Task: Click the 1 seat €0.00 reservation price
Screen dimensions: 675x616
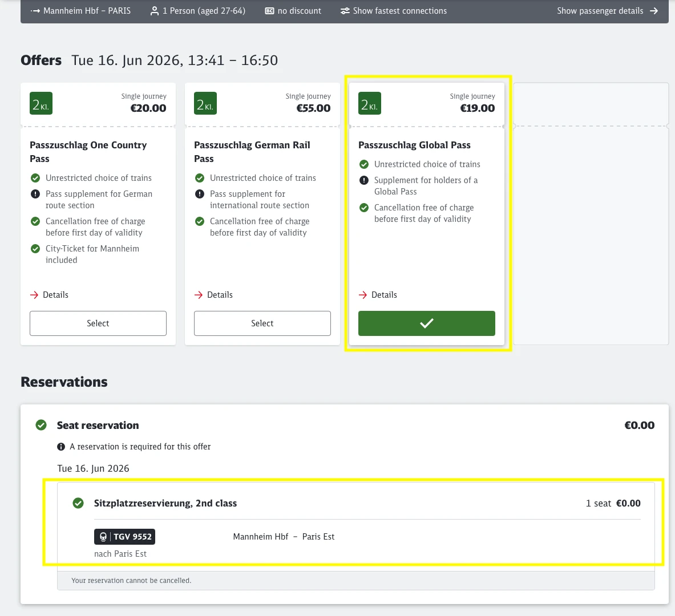Action: pyautogui.click(x=613, y=503)
